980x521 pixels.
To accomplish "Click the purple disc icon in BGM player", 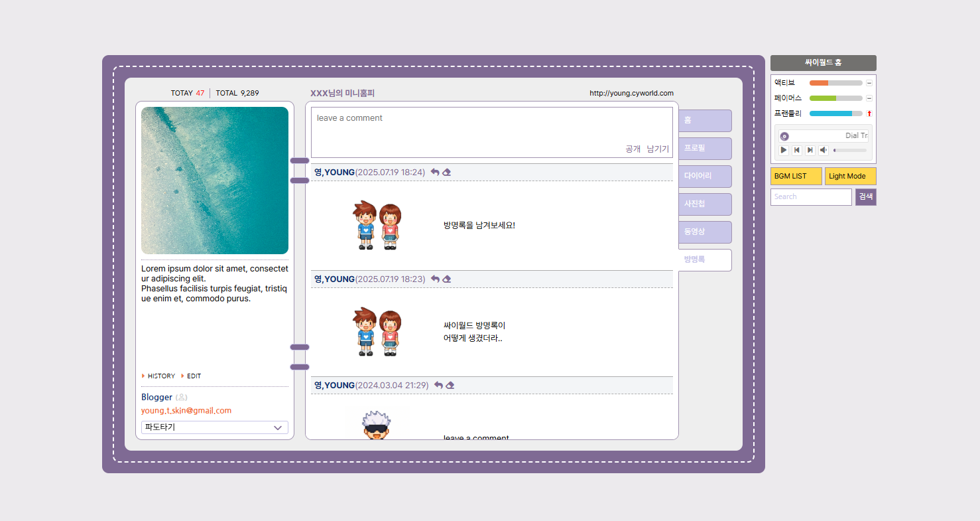I will tap(784, 136).
